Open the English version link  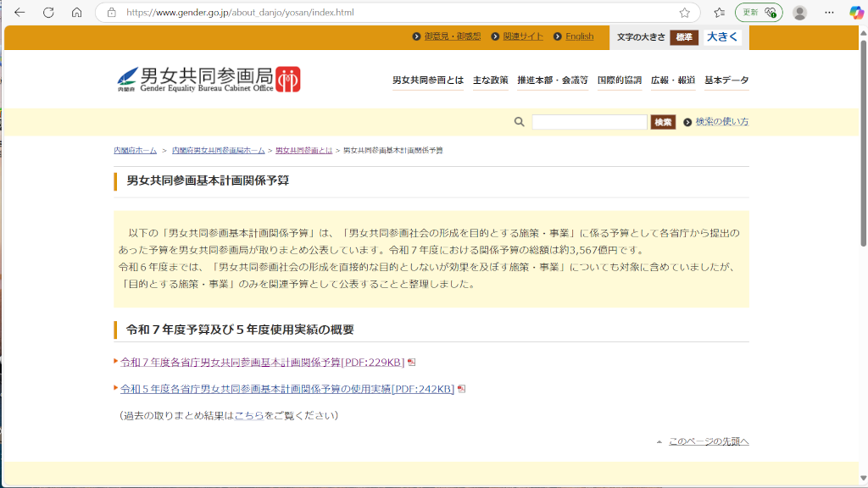tap(579, 36)
